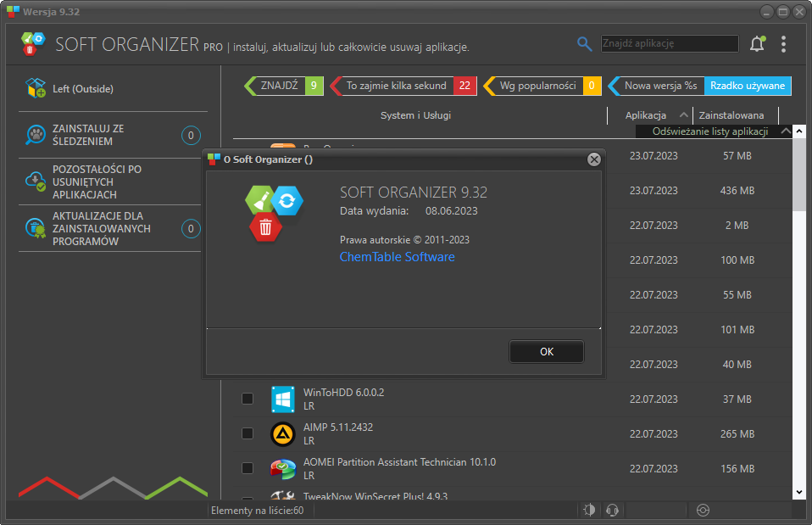Click the magnifier search icon

click(x=584, y=44)
